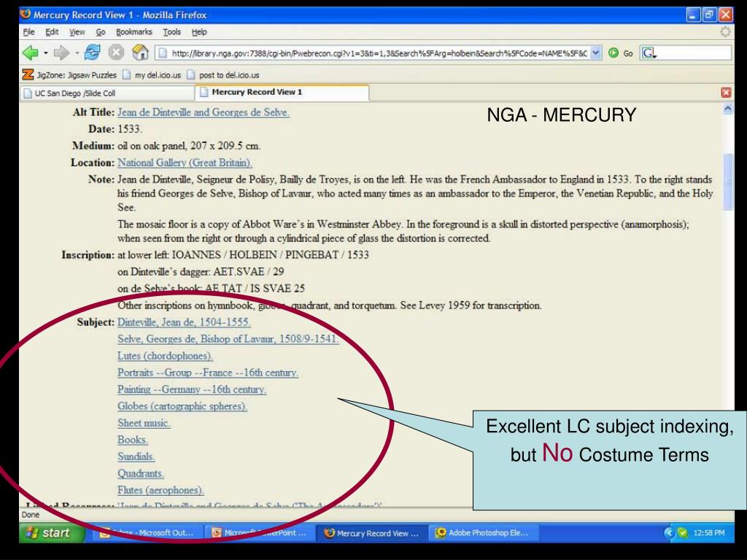Expand the address bar URL dropdown
747x560 pixels.
596,52
